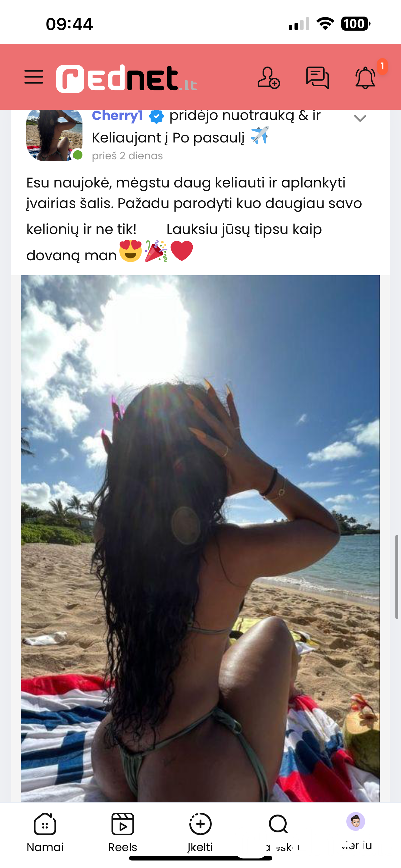Switch to Reels tab
Screen dimensions: 401x868
[122, 832]
